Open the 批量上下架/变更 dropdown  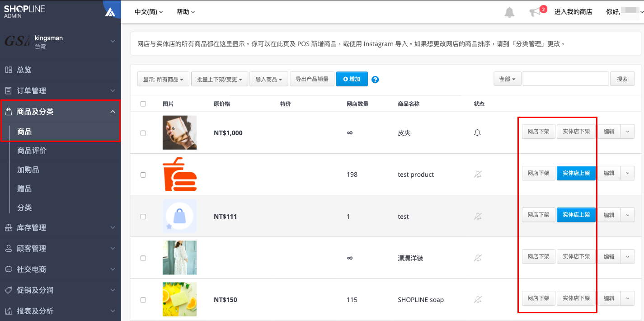[220, 79]
